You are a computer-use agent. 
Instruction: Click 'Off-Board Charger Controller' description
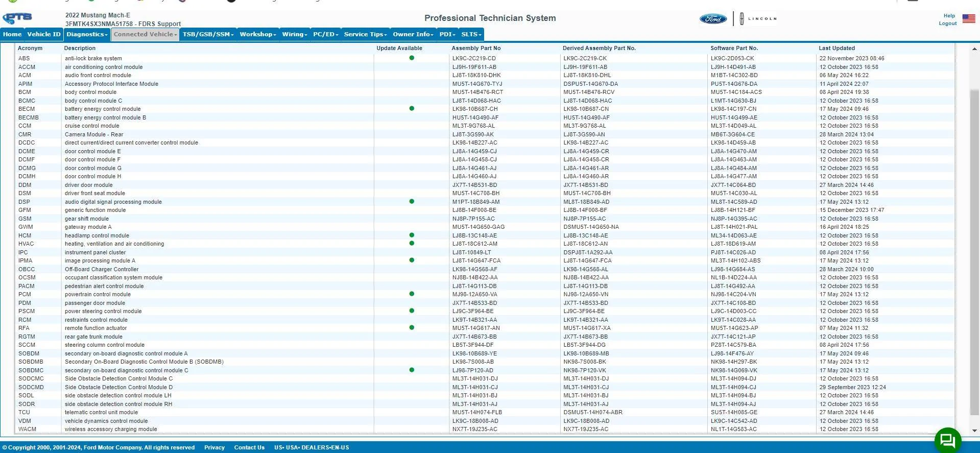tap(102, 269)
